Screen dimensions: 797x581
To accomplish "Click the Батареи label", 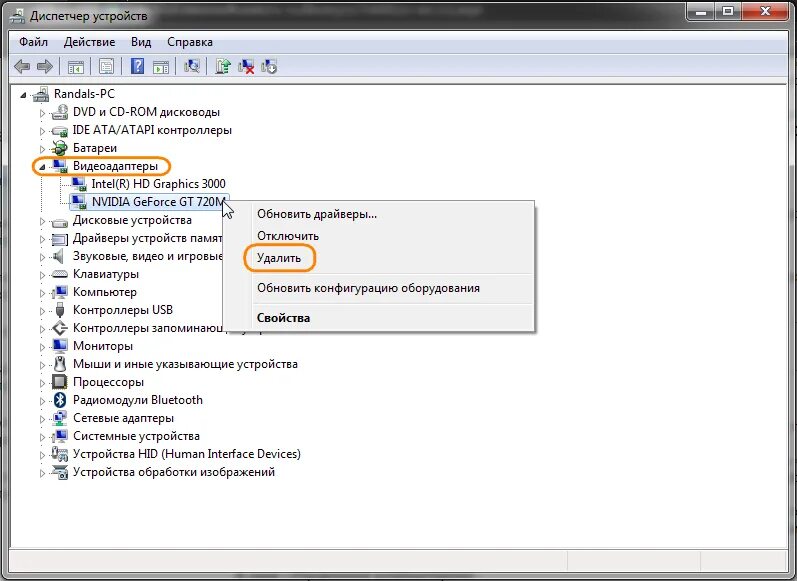I will pyautogui.click(x=95, y=148).
